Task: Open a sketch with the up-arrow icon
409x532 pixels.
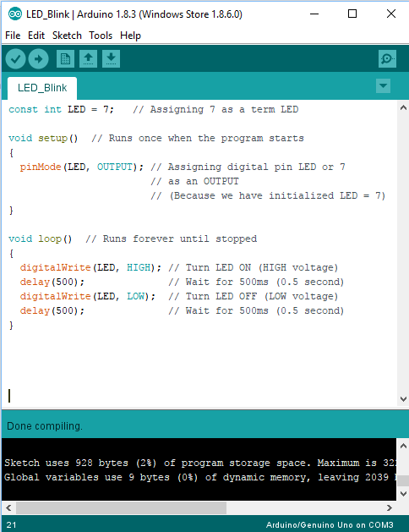Action: click(x=88, y=59)
